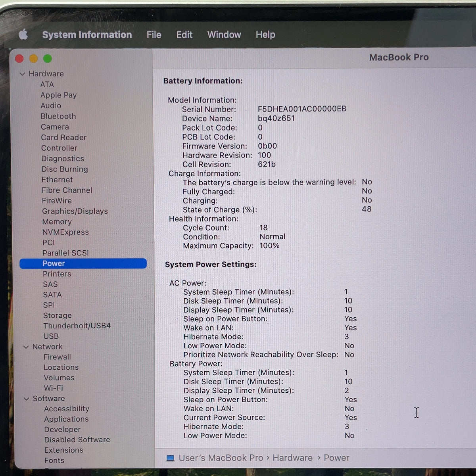The height and width of the screenshot is (476, 476).
Task: Select Controller in the sidebar
Action: pyautogui.click(x=59, y=148)
